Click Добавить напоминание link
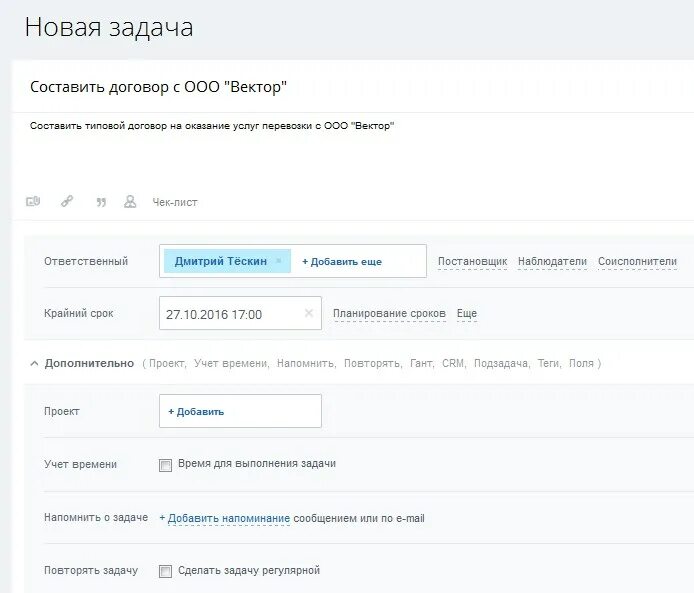 (225, 518)
